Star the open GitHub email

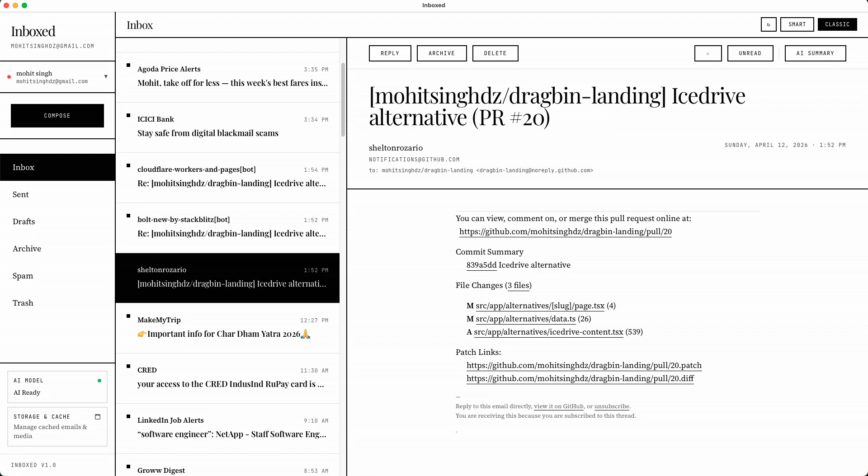point(708,53)
